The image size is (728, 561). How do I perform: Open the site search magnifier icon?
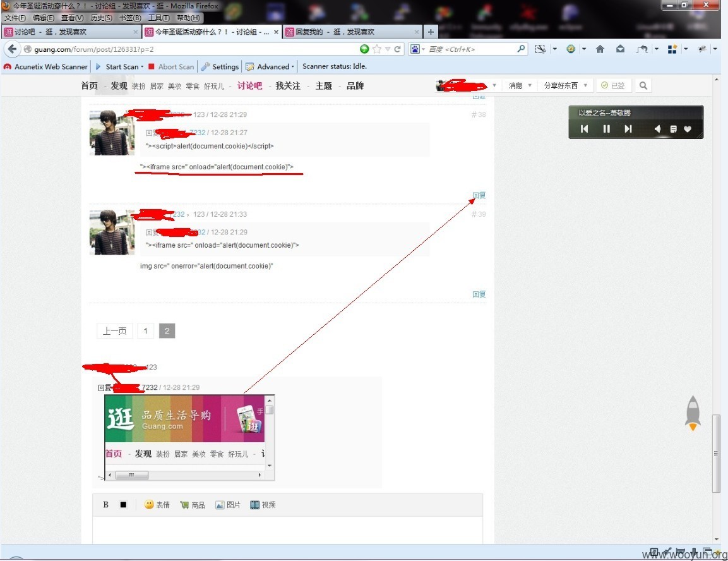pyautogui.click(x=643, y=85)
